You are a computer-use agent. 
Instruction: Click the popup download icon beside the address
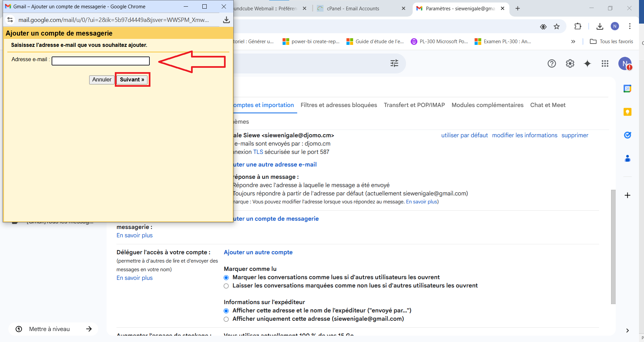coord(226,20)
